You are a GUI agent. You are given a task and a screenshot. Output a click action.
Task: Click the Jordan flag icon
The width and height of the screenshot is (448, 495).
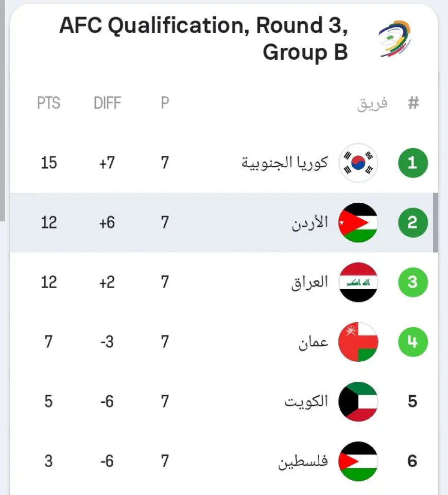pyautogui.click(x=358, y=223)
